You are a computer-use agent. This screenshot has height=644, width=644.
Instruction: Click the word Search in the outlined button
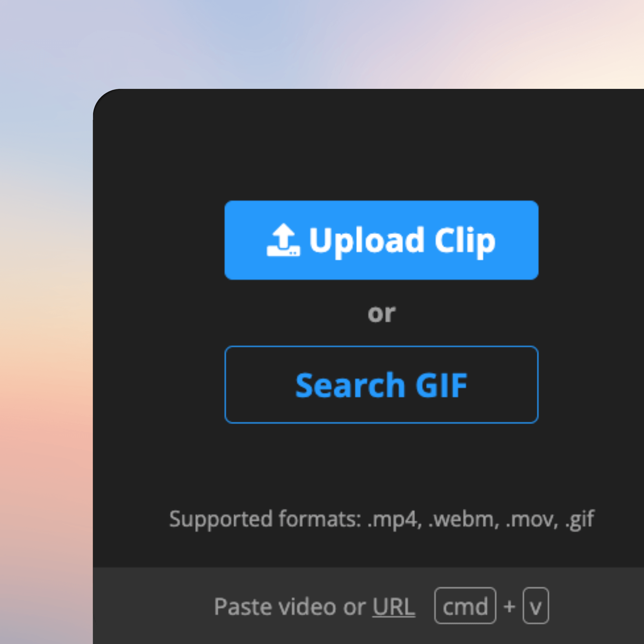click(x=350, y=385)
